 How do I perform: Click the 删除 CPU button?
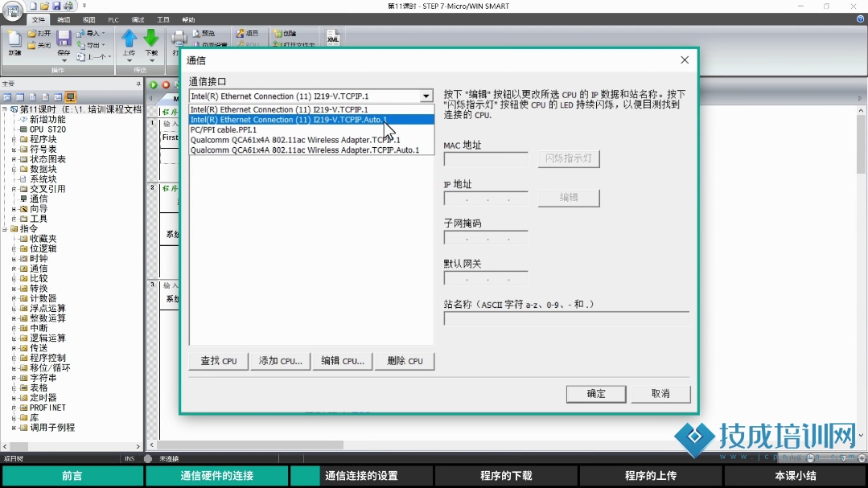click(x=405, y=361)
